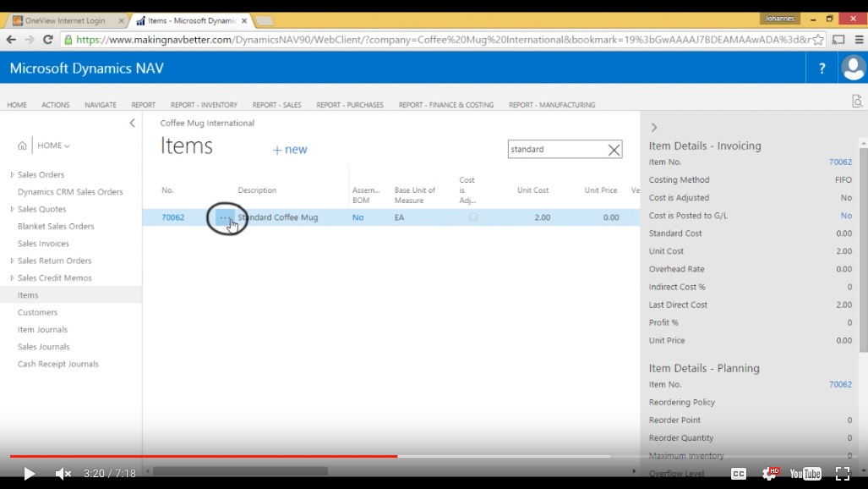The image size is (868, 489).
Task: Switch to OneView Internet Login tab
Action: click(x=65, y=20)
